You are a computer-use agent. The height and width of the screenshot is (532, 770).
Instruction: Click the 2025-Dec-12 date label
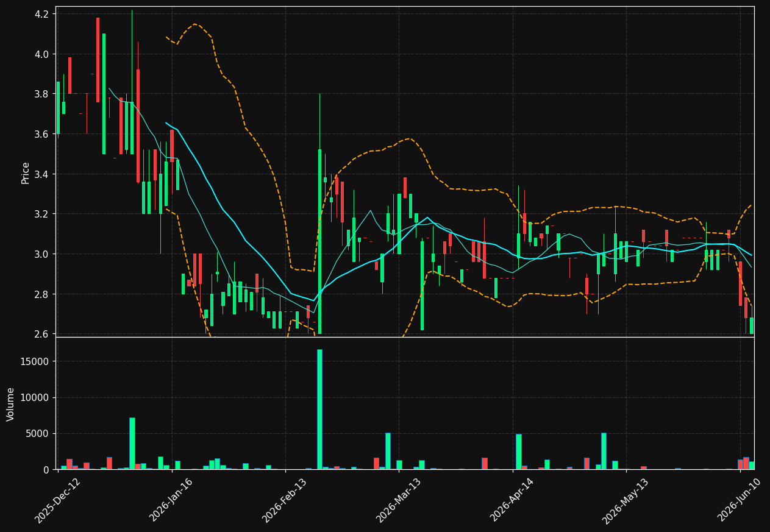click(x=57, y=500)
